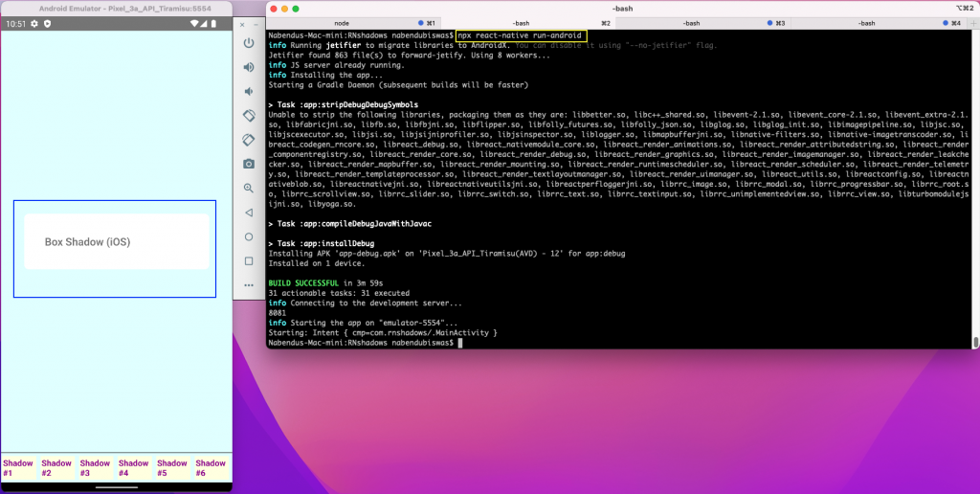
Task: Select the Shadow #1 button
Action: coord(17,468)
